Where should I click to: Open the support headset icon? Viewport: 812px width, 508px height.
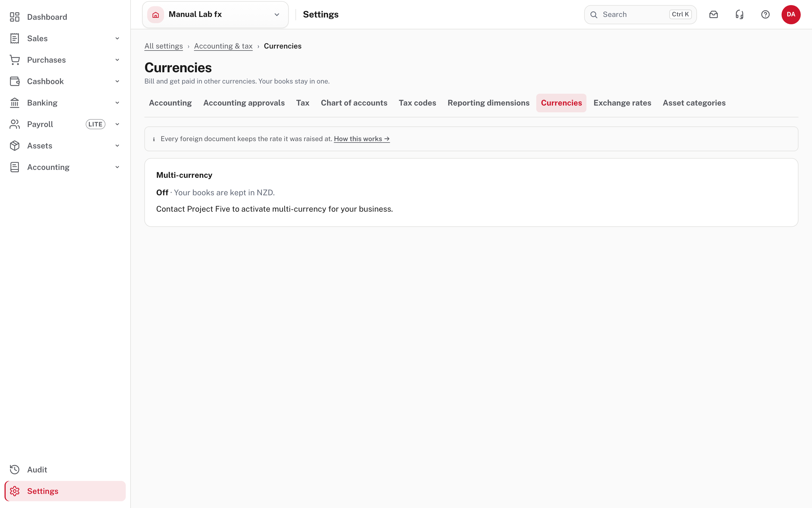click(x=740, y=14)
